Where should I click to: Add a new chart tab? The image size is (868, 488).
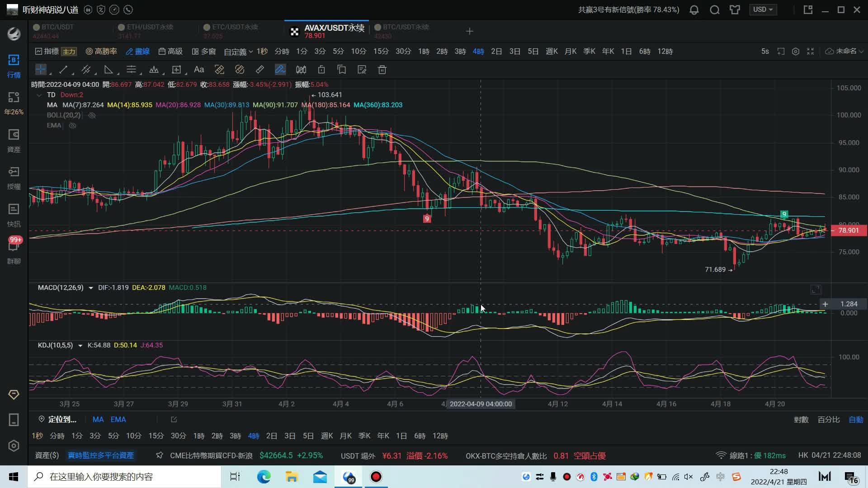click(x=470, y=31)
